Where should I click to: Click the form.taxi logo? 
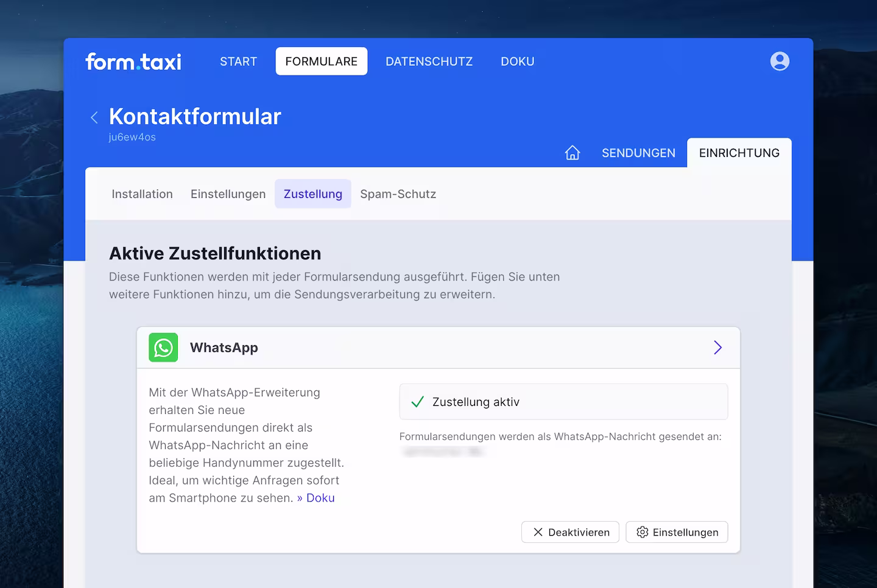tap(133, 61)
